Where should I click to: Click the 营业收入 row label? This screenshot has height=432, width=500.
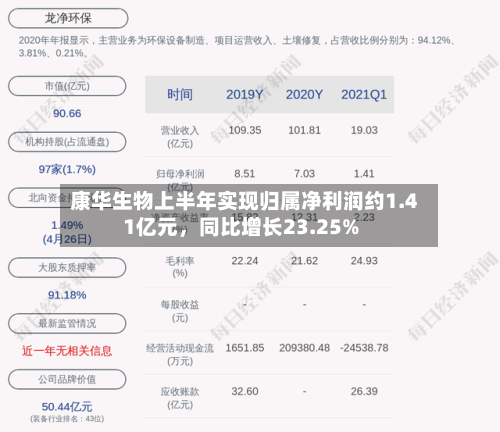pyautogui.click(x=180, y=137)
